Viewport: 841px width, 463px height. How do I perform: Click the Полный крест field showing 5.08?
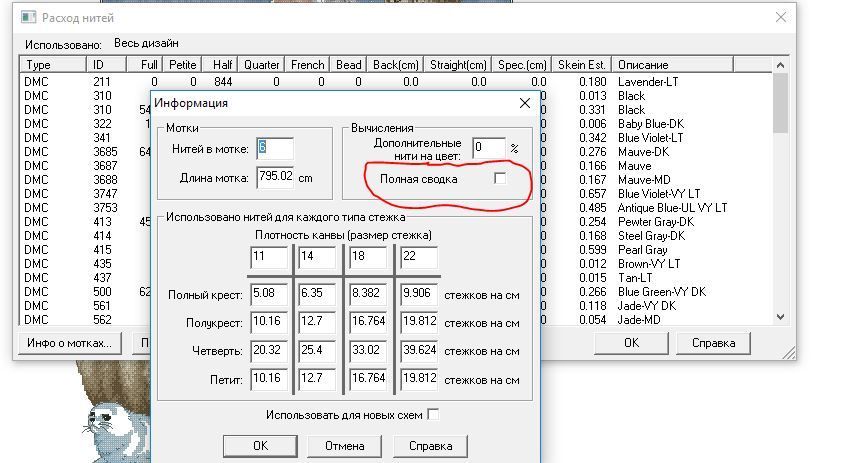[x=269, y=295]
